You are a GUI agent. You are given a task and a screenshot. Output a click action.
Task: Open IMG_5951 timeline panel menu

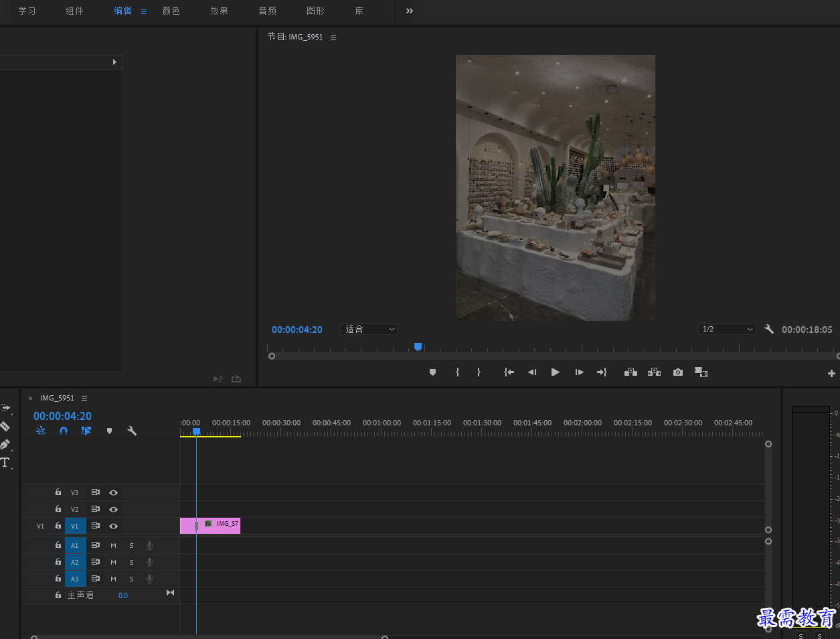pyautogui.click(x=84, y=398)
